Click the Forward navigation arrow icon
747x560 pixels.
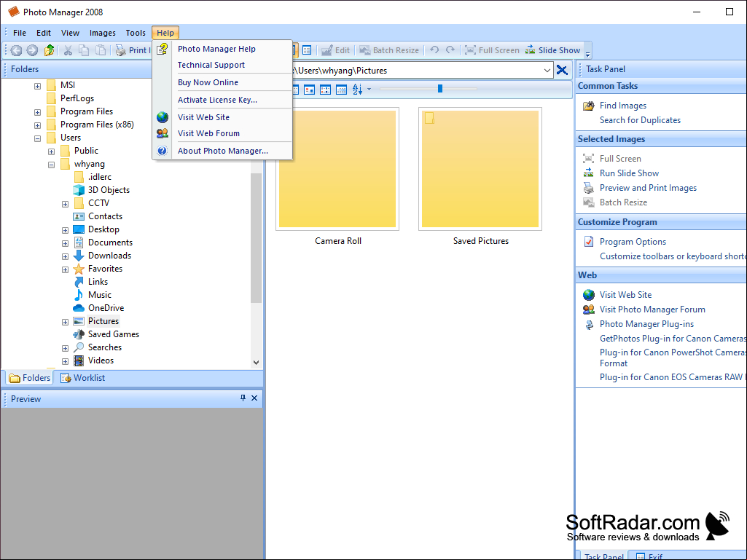32,50
